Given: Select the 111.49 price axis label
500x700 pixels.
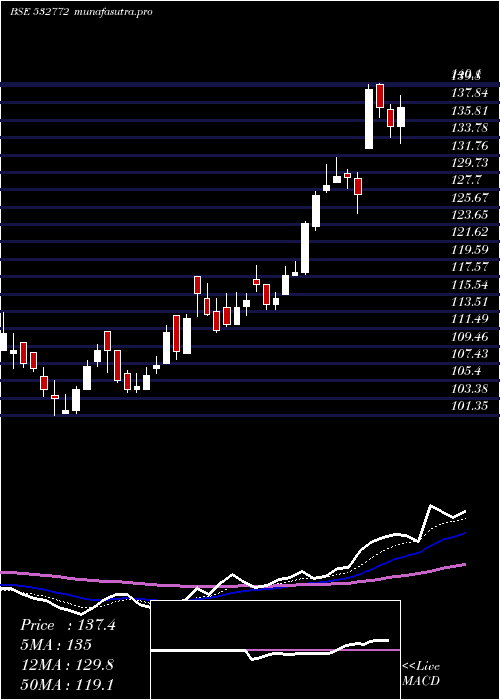Looking at the screenshot, I should (469, 319).
